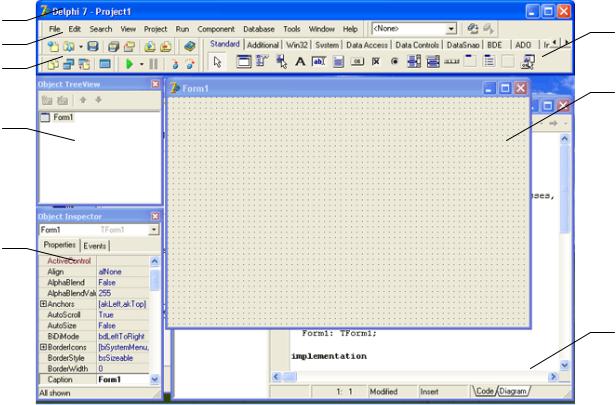Image resolution: width=616 pixels, height=405 pixels.
Task: Click the New items toolbar icon
Action: (x=53, y=46)
